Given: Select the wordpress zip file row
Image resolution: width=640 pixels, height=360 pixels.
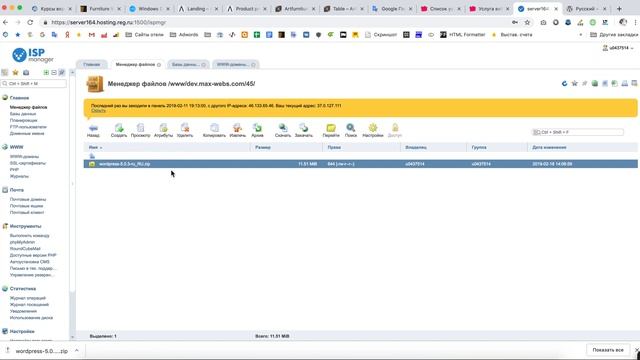Looking at the screenshot, I should 360,164.
